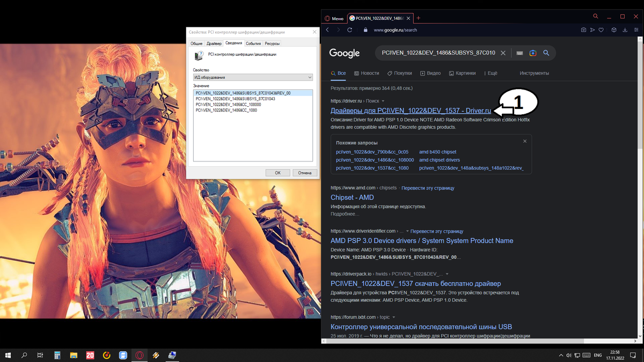Click related query amd chipset drivers
The image size is (644, 362).
click(x=440, y=160)
